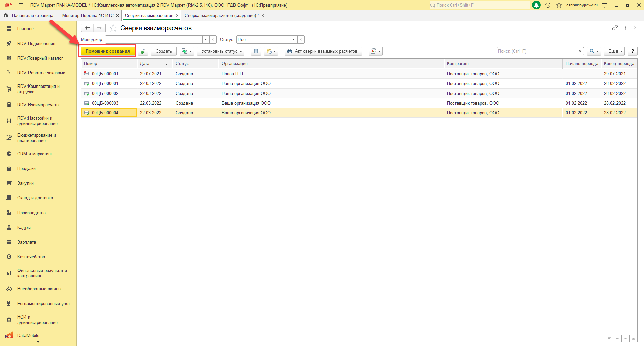Image resolution: width=644 pixels, height=346 pixels.
Task: Click the copy document icon next to Помощник создания
Action: tap(143, 51)
